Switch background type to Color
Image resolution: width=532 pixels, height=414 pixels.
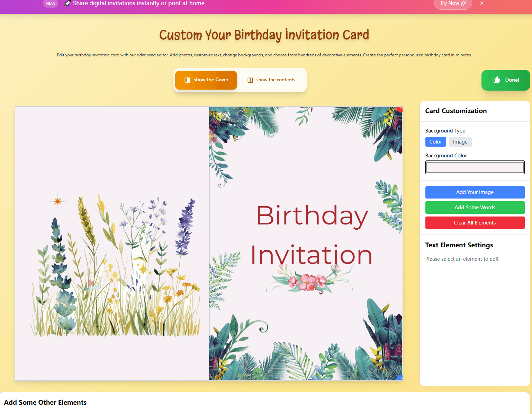pos(435,142)
